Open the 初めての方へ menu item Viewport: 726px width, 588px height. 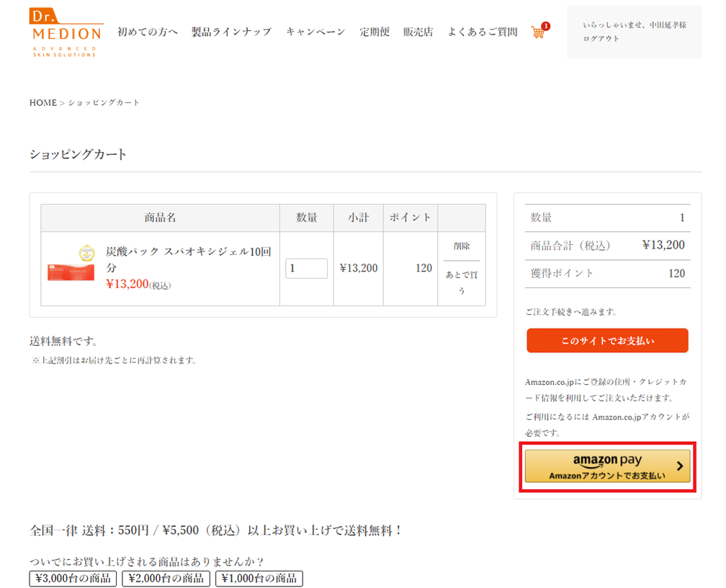coord(148,32)
